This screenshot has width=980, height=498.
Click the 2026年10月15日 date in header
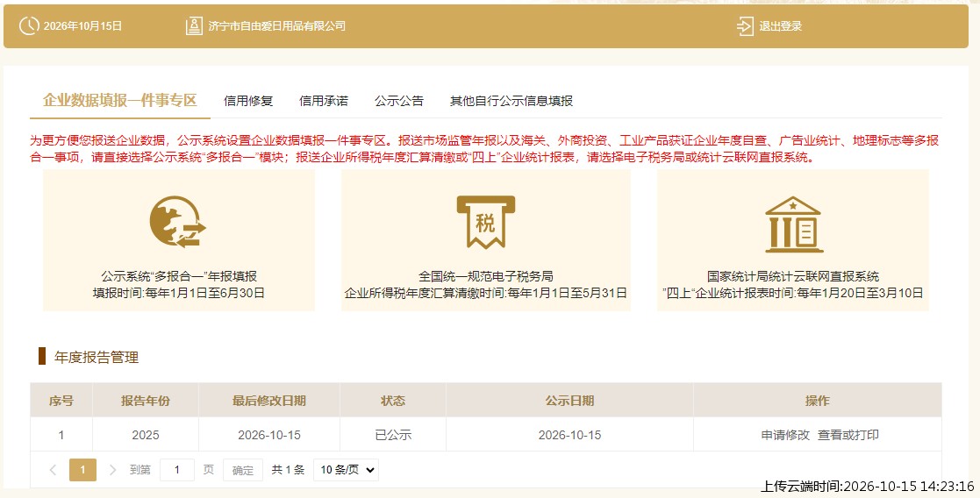pos(82,26)
